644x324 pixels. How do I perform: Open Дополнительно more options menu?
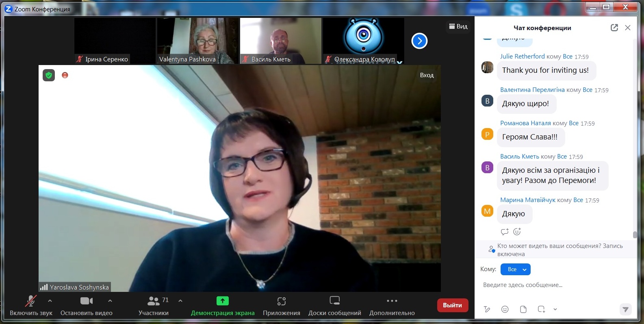[x=392, y=306]
